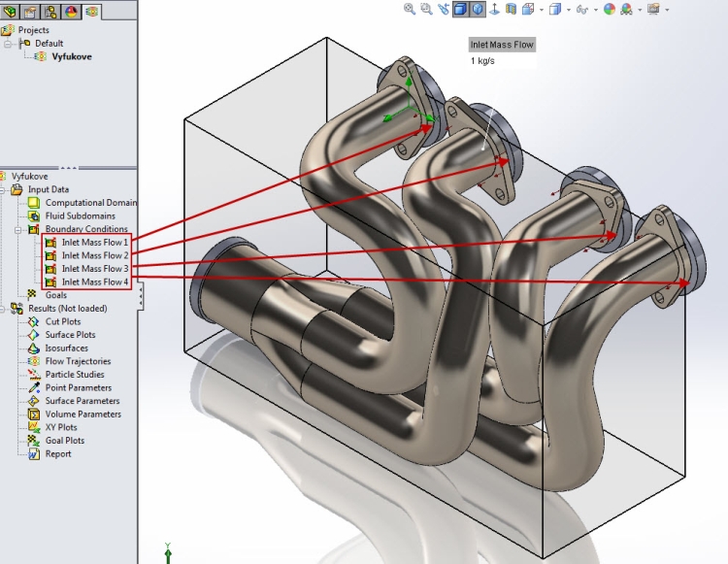Select the bold Vyfukove project

tap(72, 56)
